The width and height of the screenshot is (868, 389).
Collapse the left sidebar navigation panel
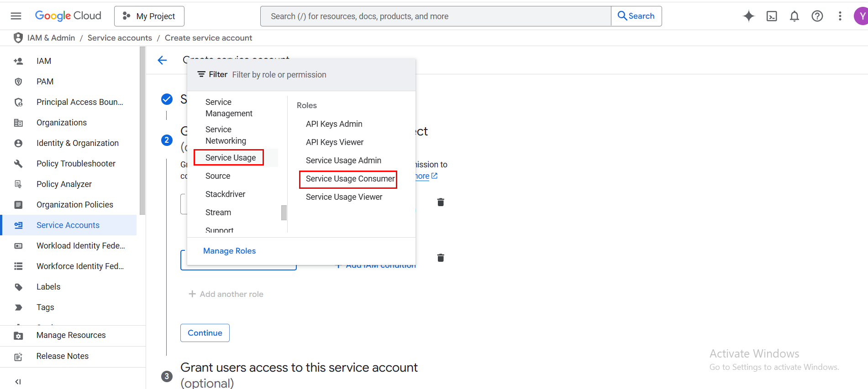[x=18, y=381]
